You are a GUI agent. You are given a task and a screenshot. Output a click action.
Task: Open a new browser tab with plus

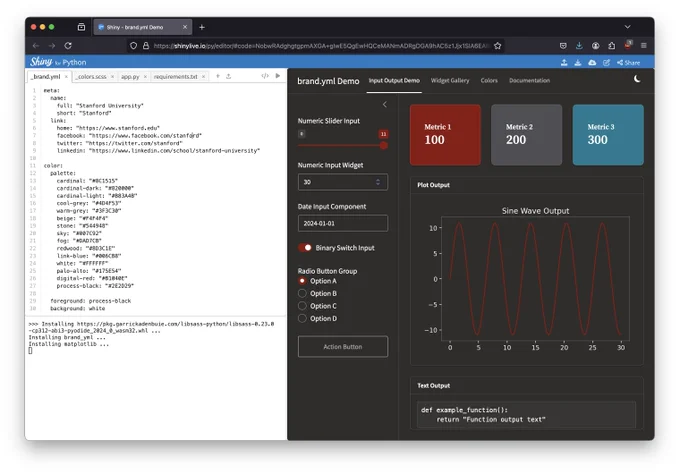202,27
